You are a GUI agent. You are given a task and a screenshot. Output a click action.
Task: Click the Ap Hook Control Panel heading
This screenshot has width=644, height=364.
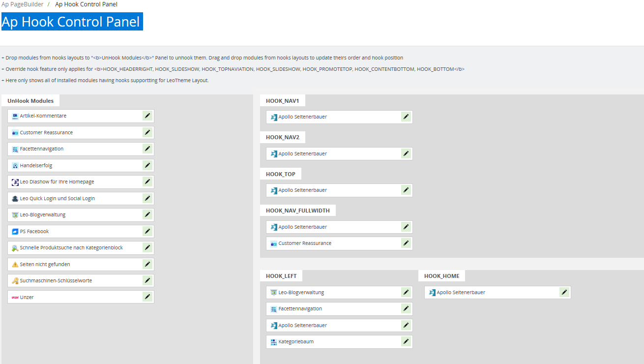(72, 22)
